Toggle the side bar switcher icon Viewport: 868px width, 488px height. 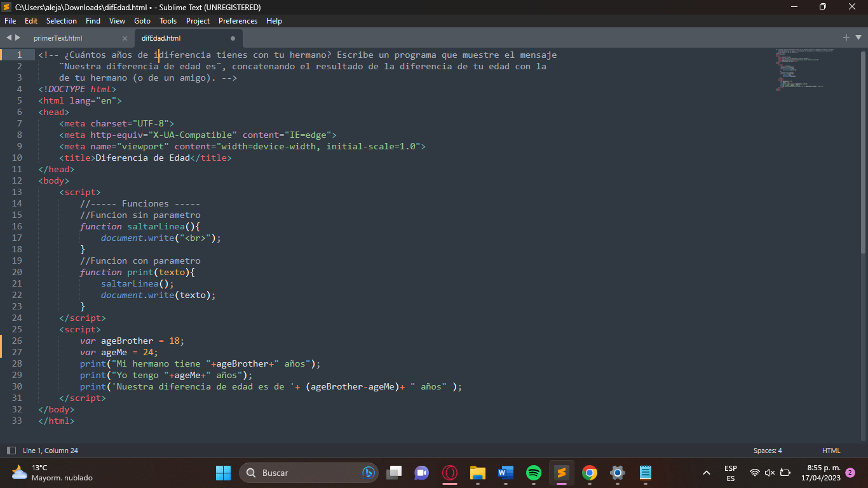(11, 451)
